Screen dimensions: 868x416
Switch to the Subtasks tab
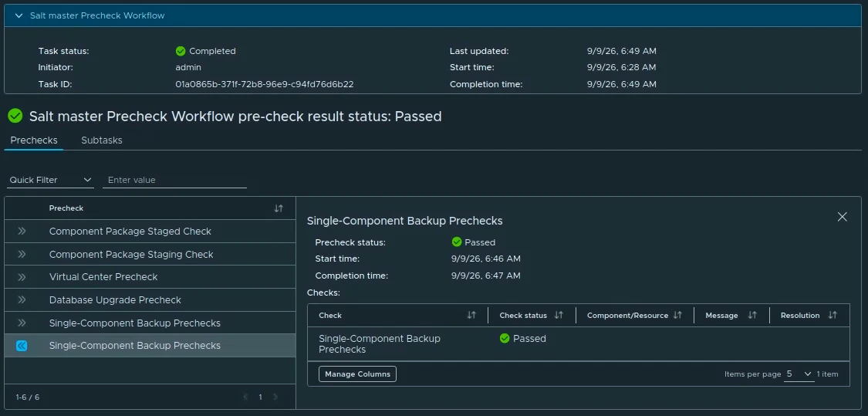click(x=102, y=140)
